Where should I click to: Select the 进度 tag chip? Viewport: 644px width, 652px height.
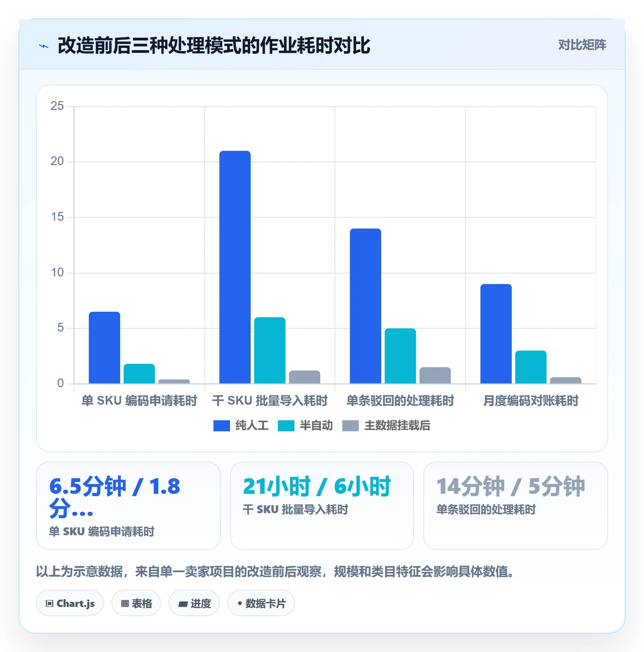point(194,603)
